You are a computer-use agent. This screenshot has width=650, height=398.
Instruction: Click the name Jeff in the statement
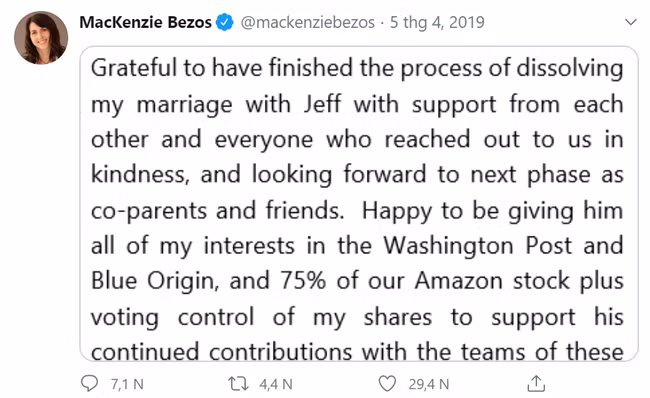point(323,104)
